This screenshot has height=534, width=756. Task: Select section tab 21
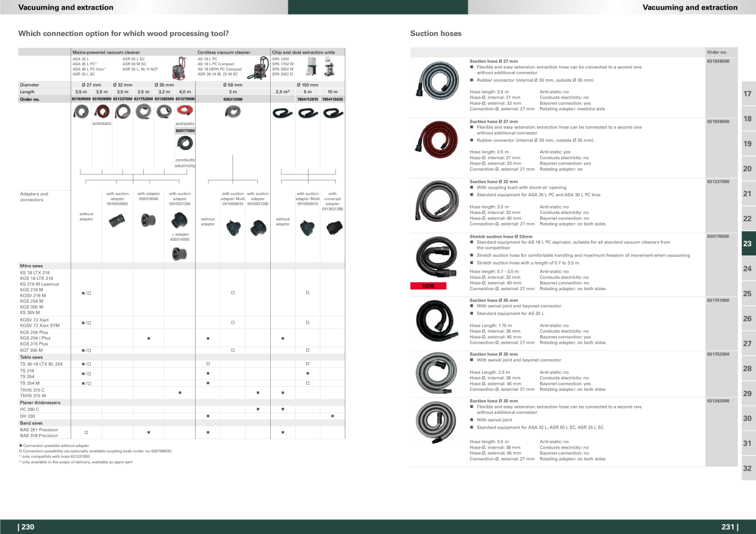coord(748,194)
